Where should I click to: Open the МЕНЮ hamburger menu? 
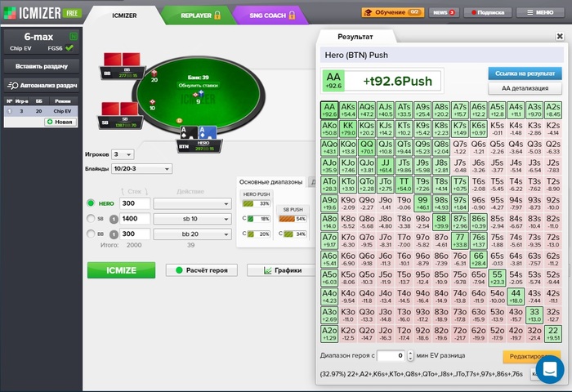tap(540, 12)
